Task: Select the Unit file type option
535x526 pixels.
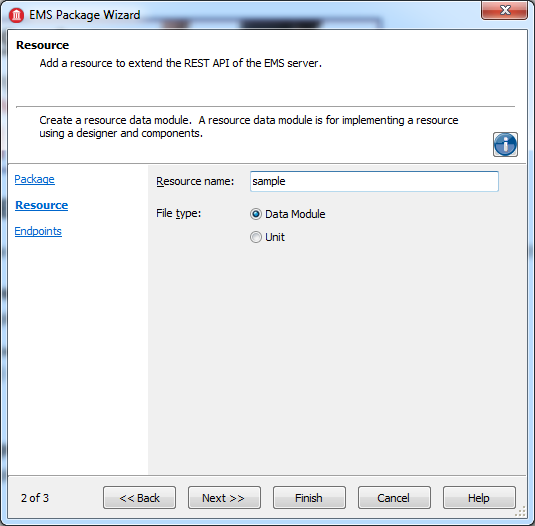Action: point(267,237)
